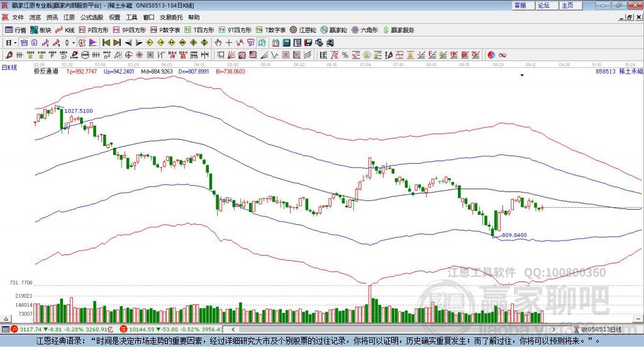Open the 江恩 menu
Image resolution: width=644 pixels, height=347 pixels.
[69, 17]
